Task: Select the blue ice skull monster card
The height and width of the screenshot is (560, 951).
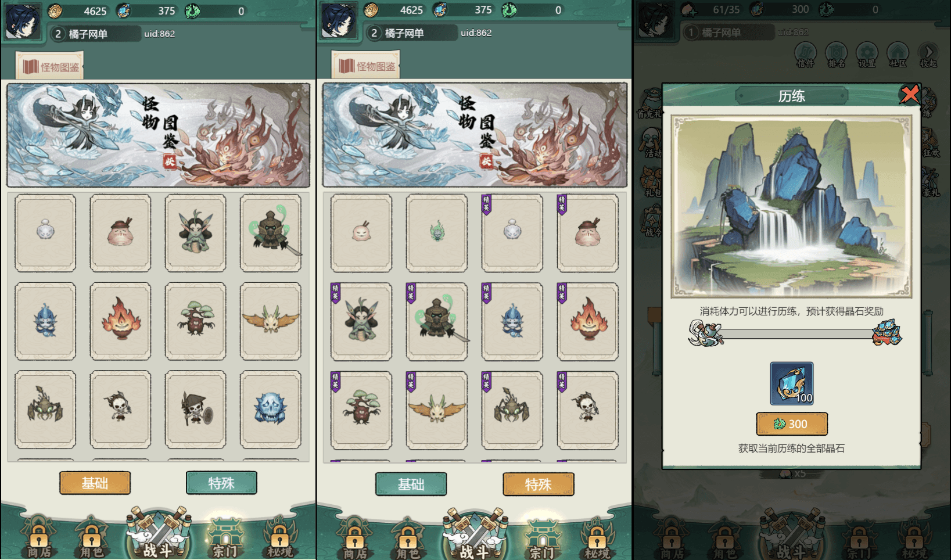Action: point(271,410)
